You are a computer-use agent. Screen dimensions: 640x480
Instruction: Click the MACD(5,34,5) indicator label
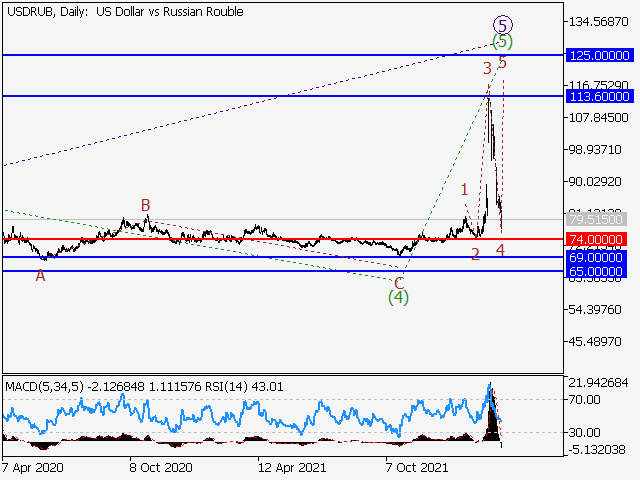point(44,386)
